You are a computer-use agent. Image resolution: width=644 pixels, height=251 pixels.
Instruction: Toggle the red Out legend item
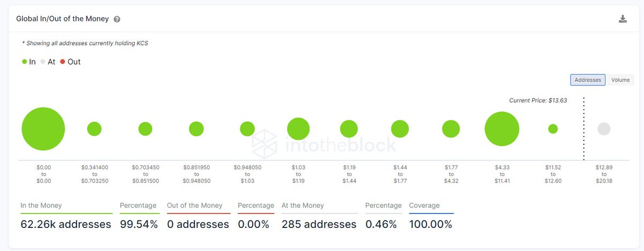coord(70,62)
